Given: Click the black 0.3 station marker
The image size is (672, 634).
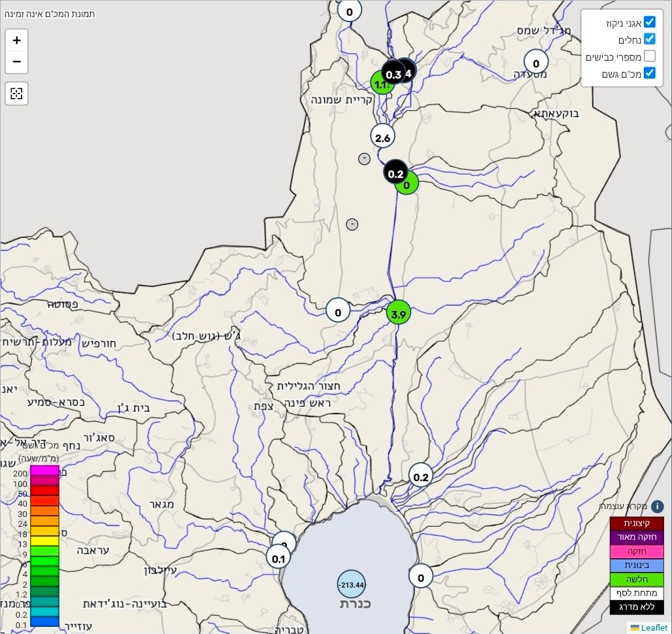Looking at the screenshot, I should click(x=393, y=74).
